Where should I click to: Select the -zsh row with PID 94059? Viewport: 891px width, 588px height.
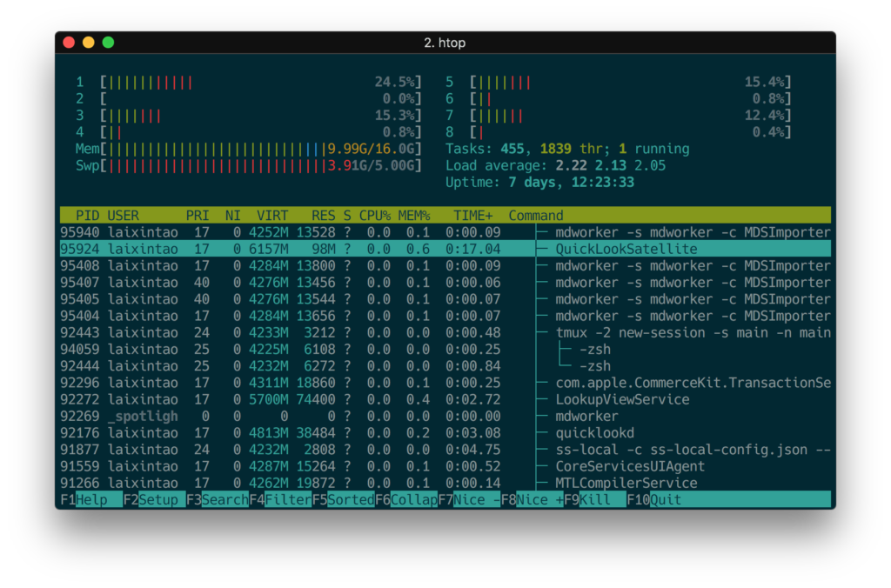tap(445, 350)
